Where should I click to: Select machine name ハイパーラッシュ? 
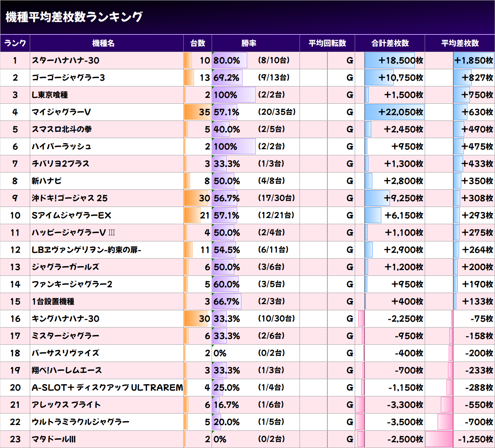click(61, 147)
